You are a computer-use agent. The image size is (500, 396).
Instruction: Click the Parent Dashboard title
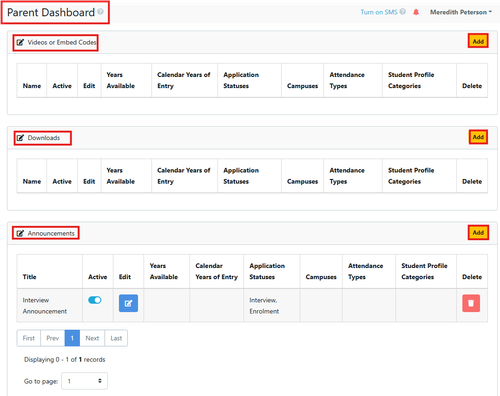pyautogui.click(x=51, y=12)
